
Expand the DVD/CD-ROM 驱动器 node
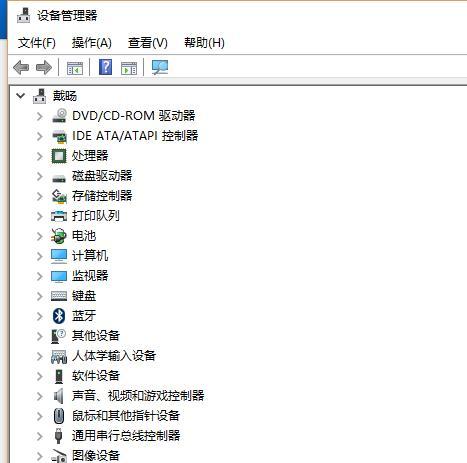[39, 116]
